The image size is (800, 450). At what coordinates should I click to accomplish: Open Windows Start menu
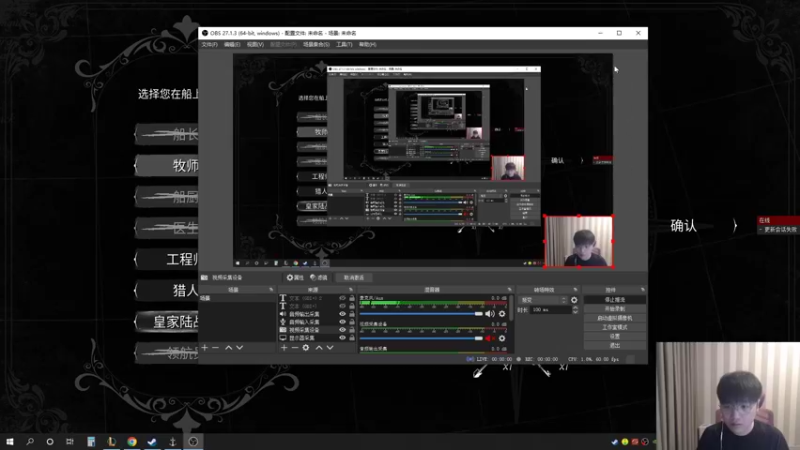click(x=10, y=442)
